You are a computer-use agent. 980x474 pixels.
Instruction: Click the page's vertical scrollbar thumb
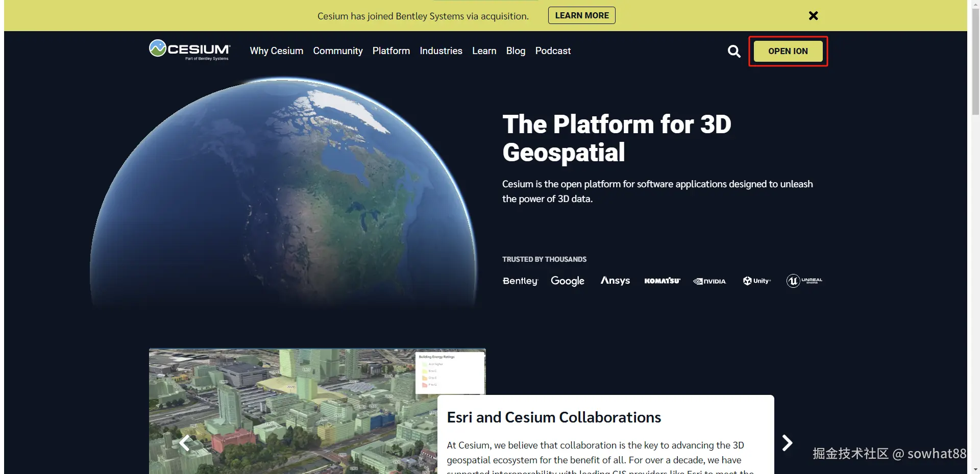click(x=975, y=61)
